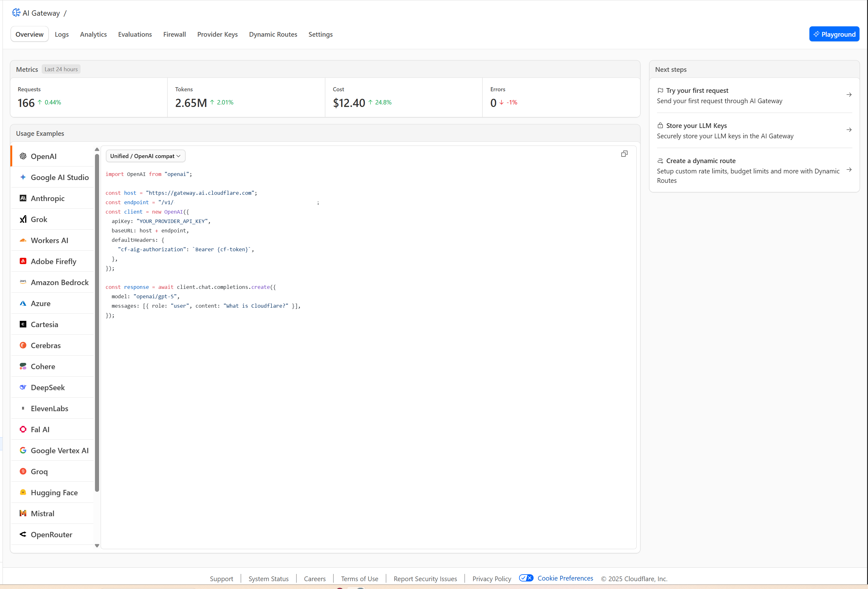Select Anthropic provider icon in list
This screenshot has width=868, height=589.
(23, 198)
